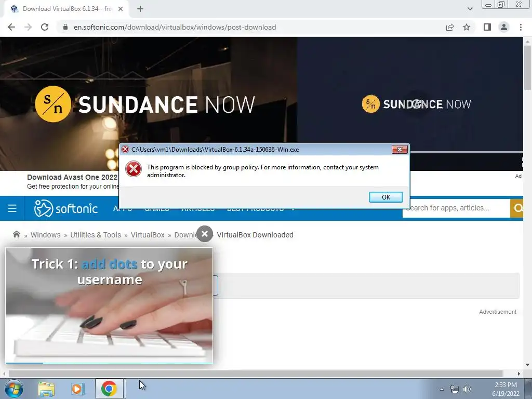Open the Chrome profile menu

pos(504,27)
